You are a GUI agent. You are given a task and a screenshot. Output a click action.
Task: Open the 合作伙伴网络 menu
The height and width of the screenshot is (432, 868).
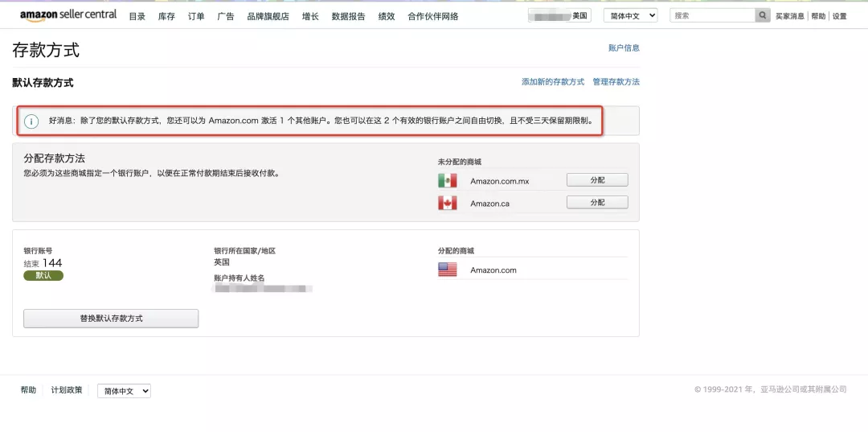click(433, 16)
